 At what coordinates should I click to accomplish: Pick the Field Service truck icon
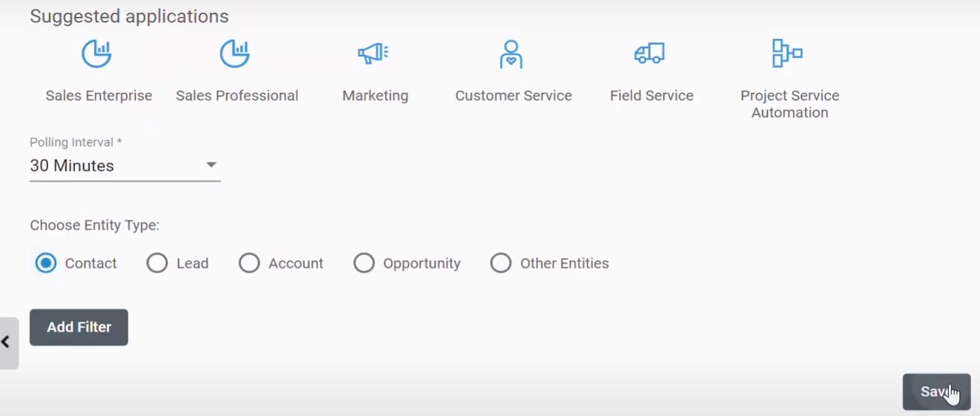coord(650,53)
